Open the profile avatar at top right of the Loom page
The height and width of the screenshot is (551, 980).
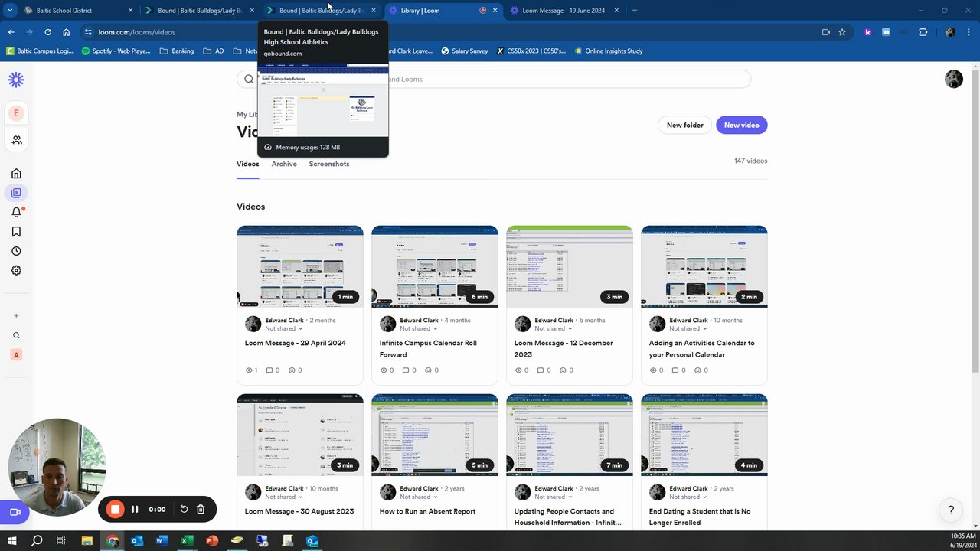(953, 79)
